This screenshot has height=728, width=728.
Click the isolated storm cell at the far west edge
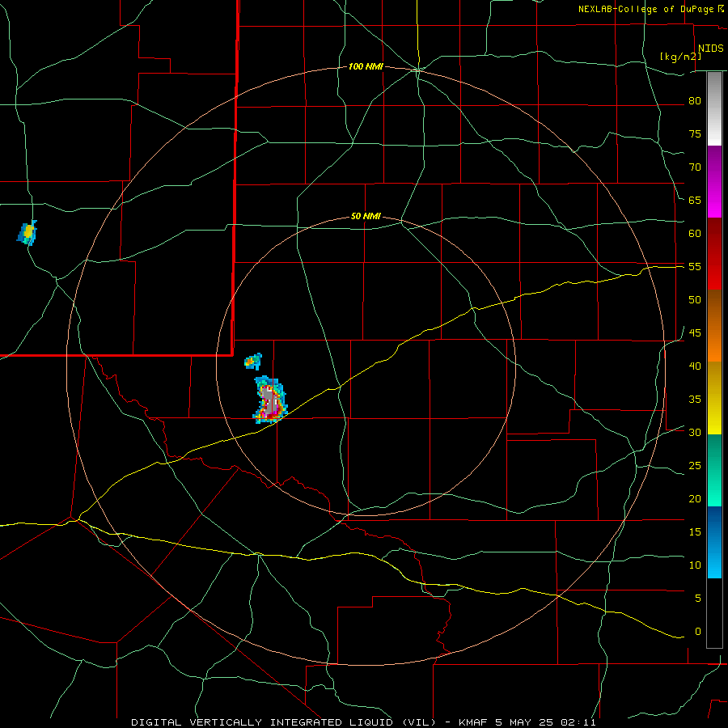click(28, 232)
